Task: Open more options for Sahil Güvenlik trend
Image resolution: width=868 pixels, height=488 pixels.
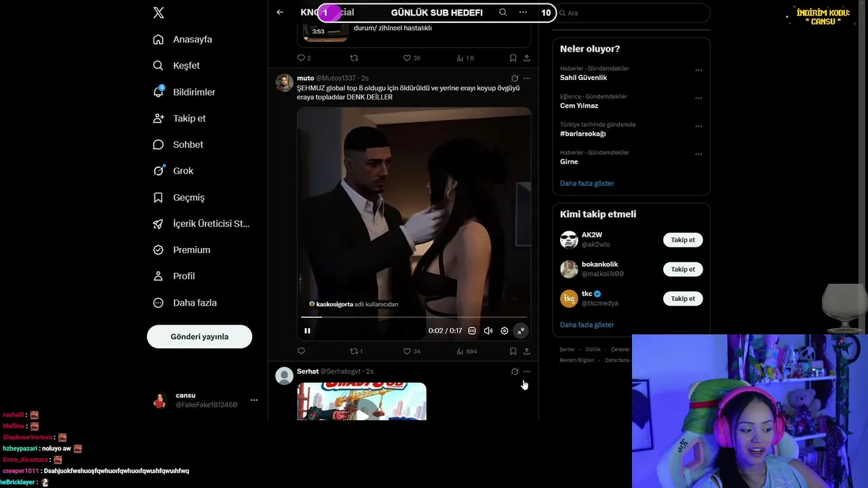Action: pos(698,70)
